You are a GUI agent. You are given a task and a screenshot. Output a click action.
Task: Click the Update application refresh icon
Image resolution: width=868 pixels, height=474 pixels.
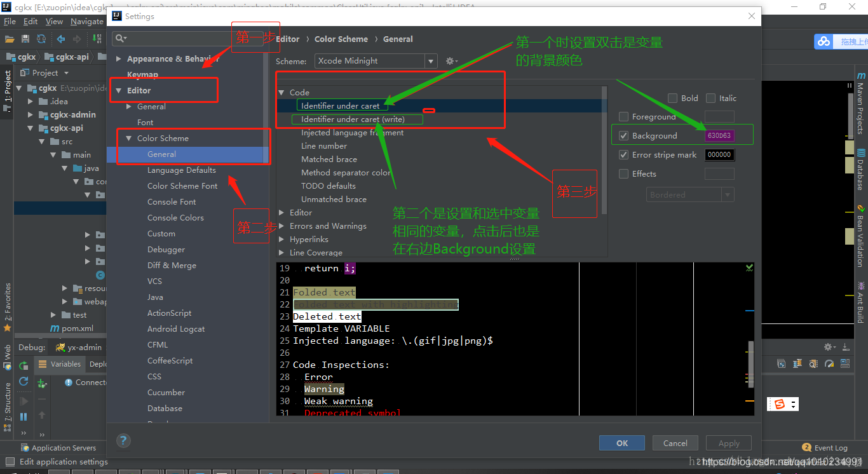[x=24, y=381]
